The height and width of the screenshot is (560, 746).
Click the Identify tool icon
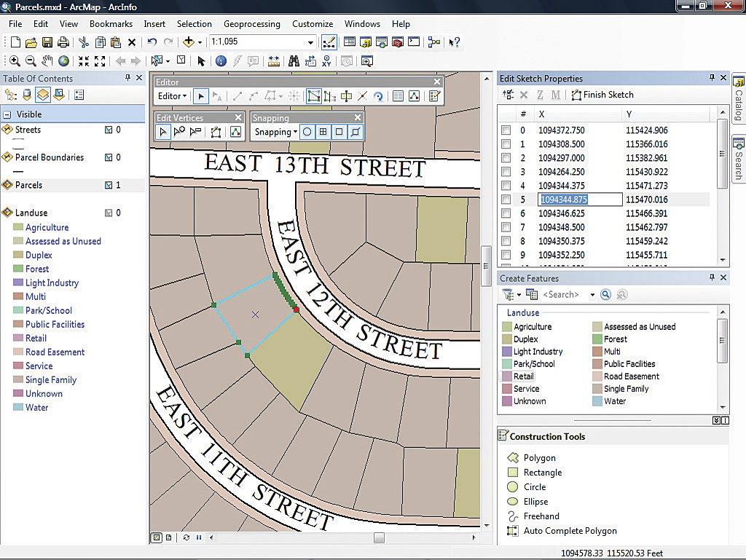point(221,61)
